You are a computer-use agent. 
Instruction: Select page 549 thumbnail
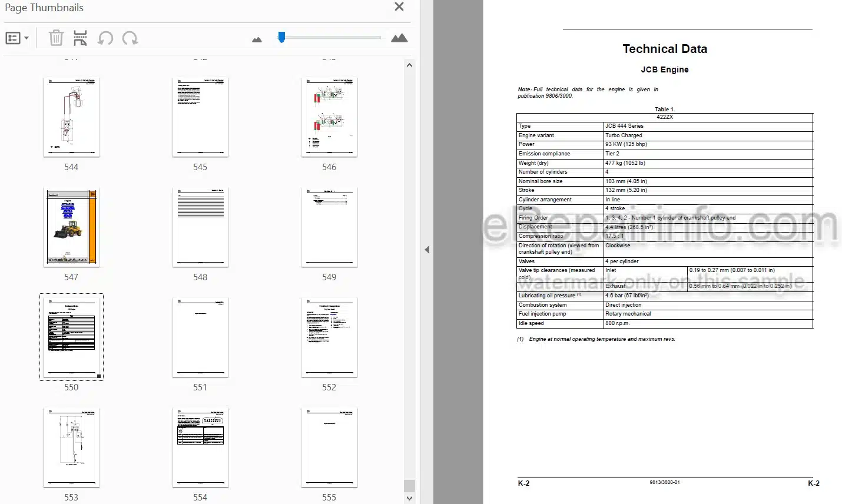[329, 227]
